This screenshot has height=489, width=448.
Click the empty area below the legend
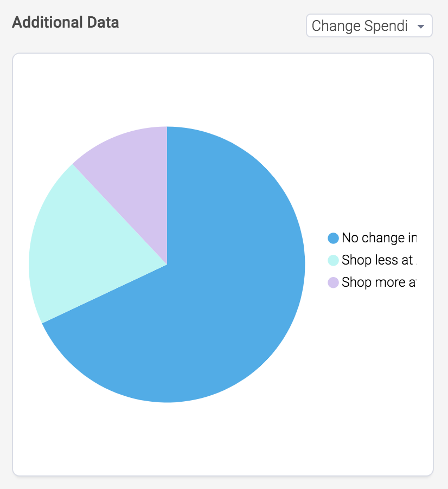coord(371,359)
